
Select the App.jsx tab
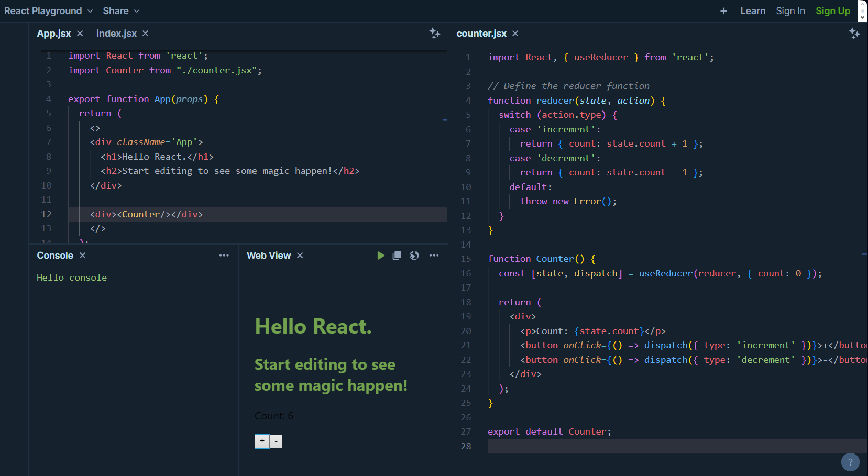pyautogui.click(x=54, y=34)
